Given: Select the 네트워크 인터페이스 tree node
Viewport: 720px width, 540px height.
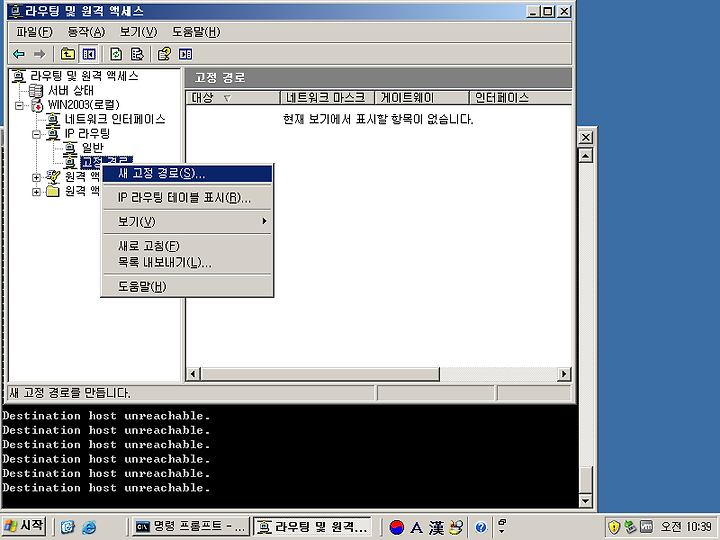Looking at the screenshot, I should (x=115, y=119).
